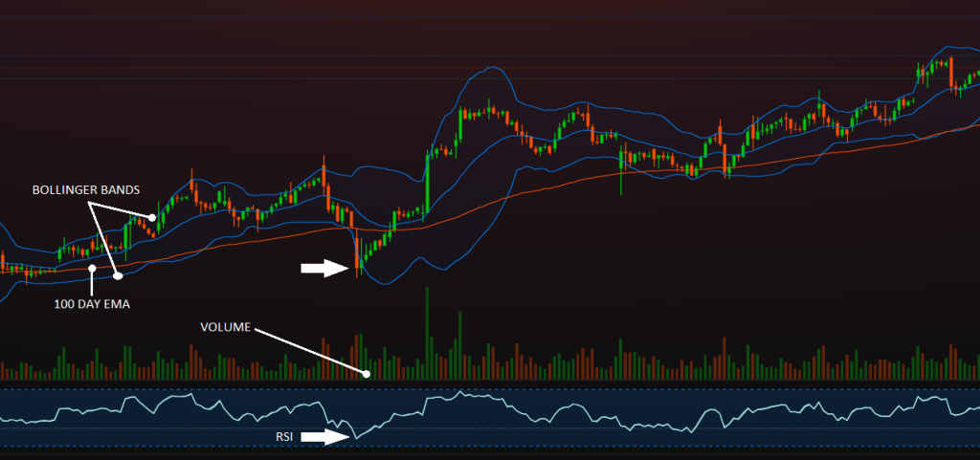
Task: Click the white arrow pointing at the price low
Action: coord(324,269)
